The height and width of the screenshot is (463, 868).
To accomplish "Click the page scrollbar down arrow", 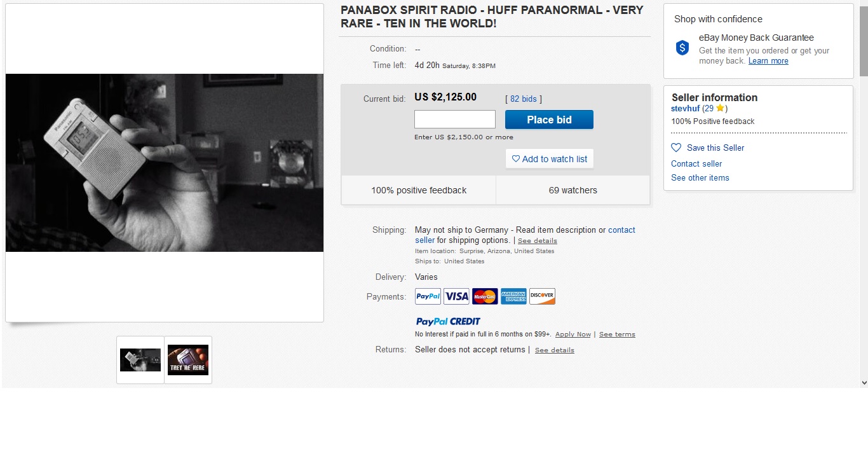I will 864,382.
